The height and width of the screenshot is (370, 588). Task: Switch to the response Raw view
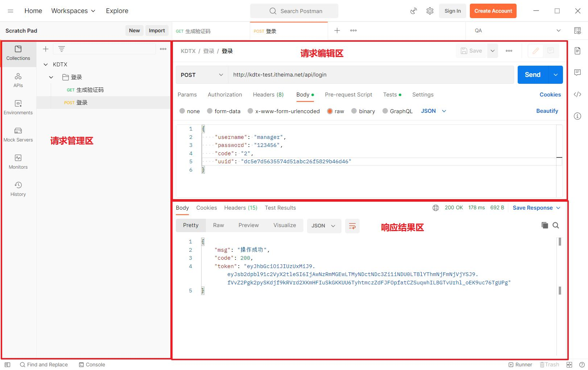point(219,225)
